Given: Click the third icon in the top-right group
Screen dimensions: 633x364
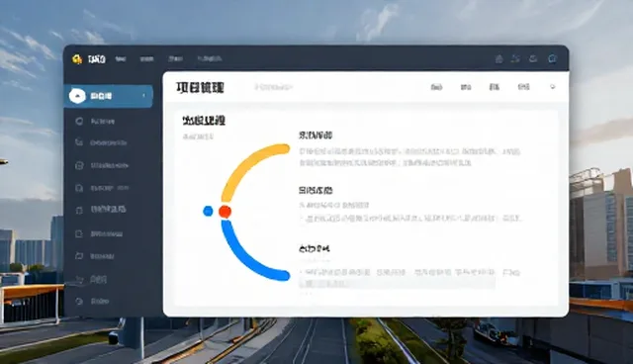Looking at the screenshot, I should pos(533,59).
